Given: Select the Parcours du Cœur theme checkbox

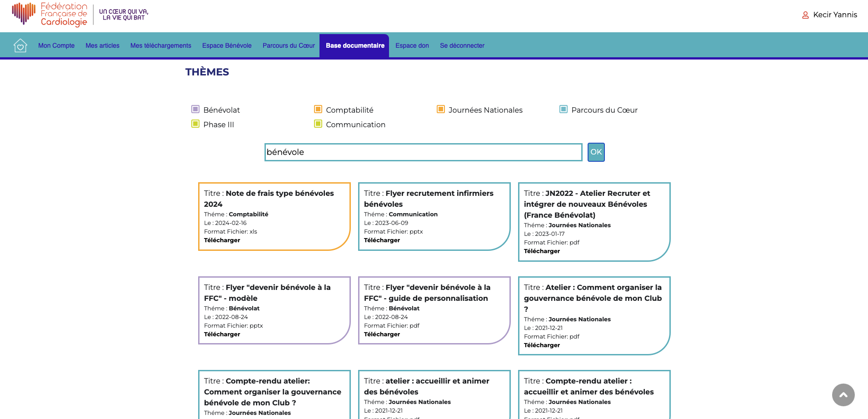Looking at the screenshot, I should click(x=564, y=110).
